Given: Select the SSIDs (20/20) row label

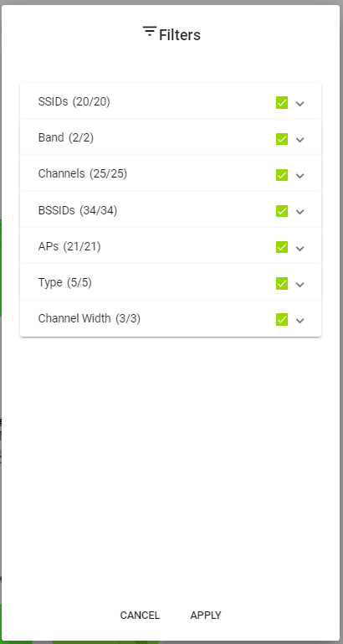Looking at the screenshot, I should [74, 101].
